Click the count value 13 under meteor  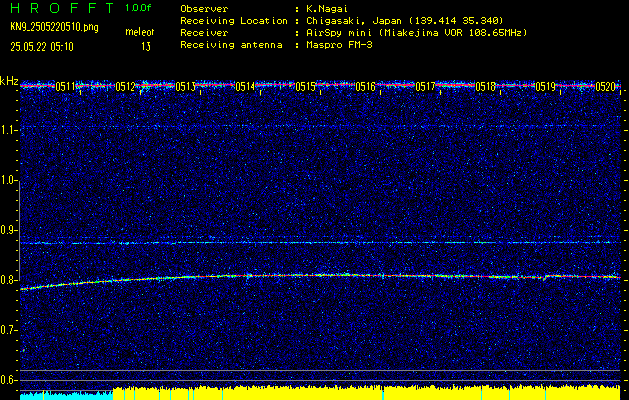point(145,47)
